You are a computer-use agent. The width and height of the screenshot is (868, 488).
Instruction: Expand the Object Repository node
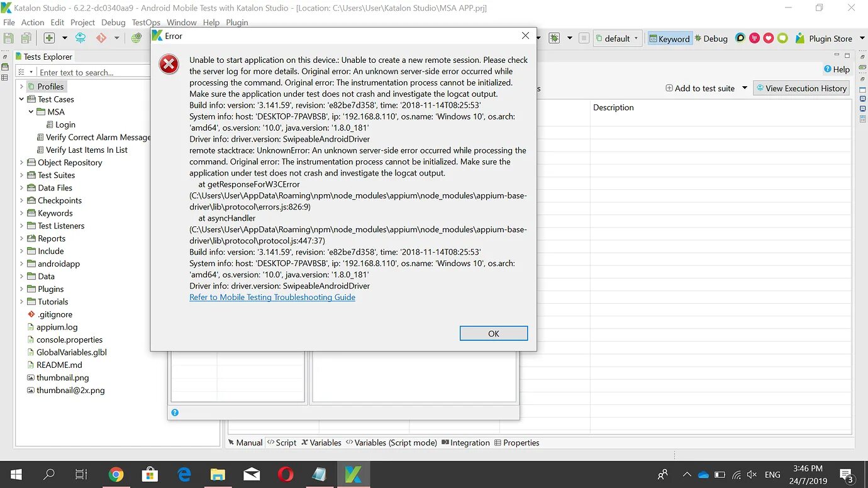(x=21, y=162)
